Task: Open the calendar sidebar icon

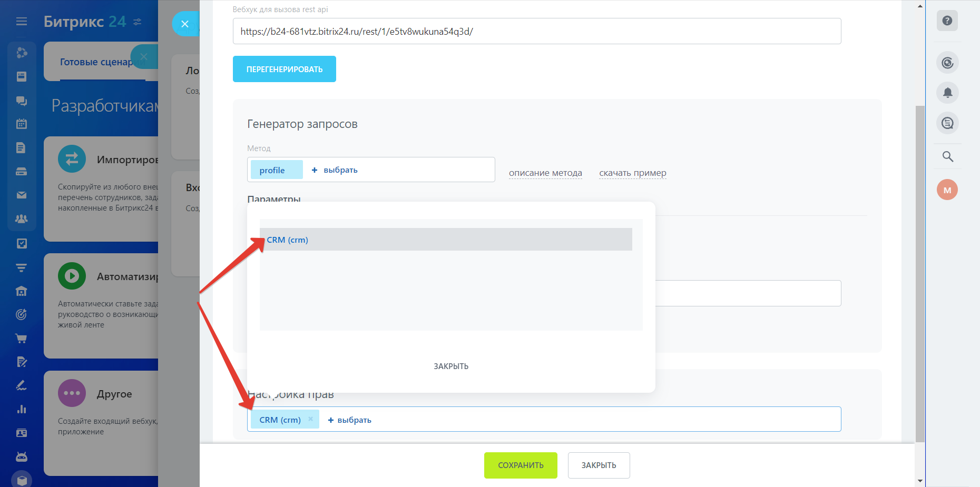Action: (22, 124)
